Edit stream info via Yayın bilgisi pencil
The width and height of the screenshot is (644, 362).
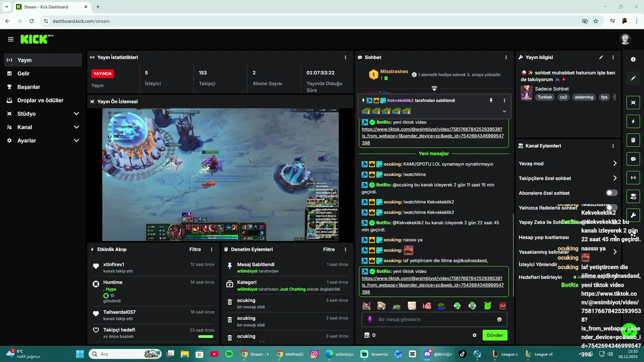601,57
